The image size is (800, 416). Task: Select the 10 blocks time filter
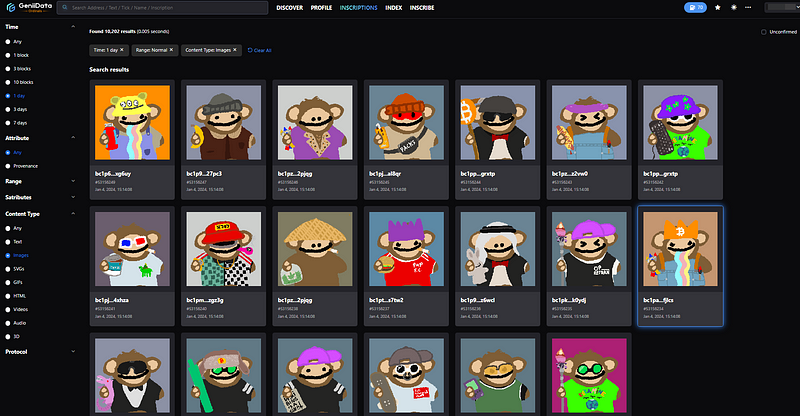8,82
